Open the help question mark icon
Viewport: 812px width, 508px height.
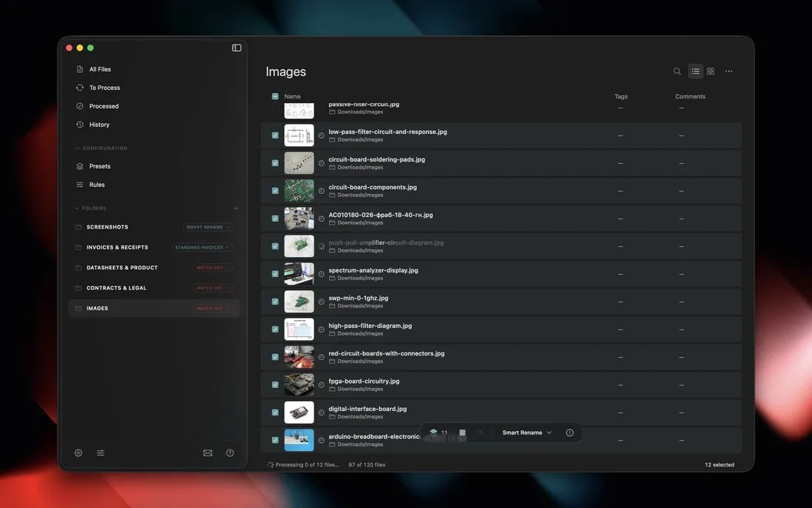pos(230,453)
